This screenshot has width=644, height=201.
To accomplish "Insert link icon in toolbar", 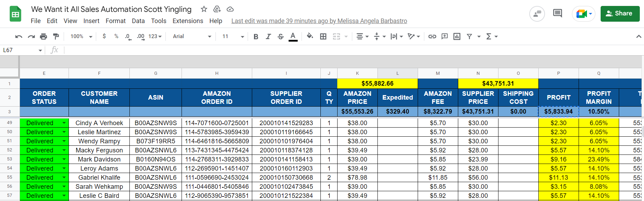I will point(432,36).
